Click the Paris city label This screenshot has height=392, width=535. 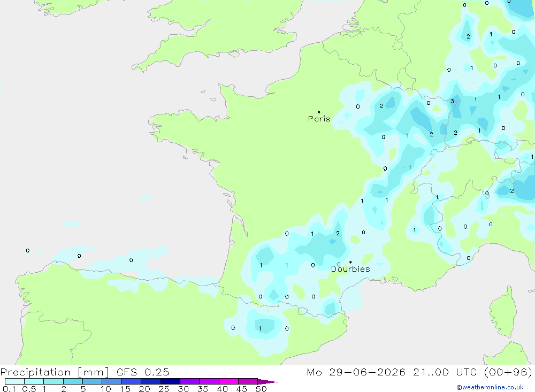(319, 119)
